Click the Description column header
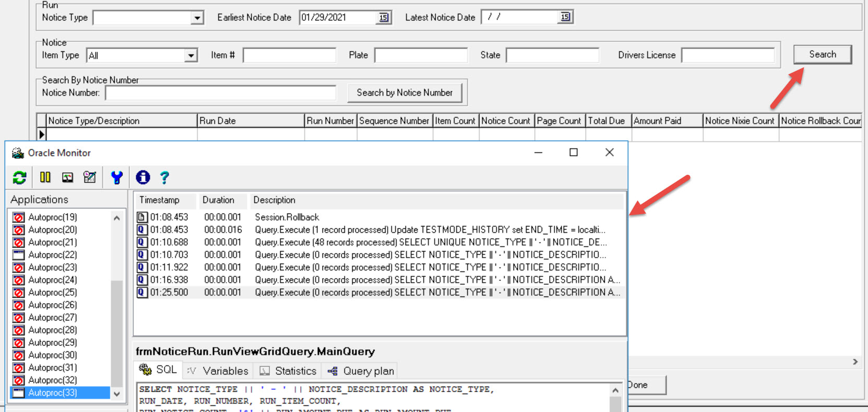The height and width of the screenshot is (412, 868). click(x=436, y=200)
